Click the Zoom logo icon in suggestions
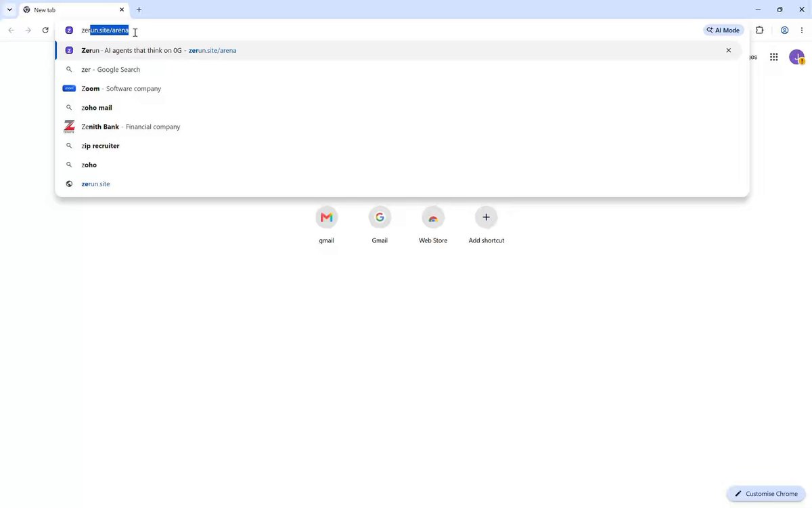The height and width of the screenshot is (508, 812). tap(69, 89)
